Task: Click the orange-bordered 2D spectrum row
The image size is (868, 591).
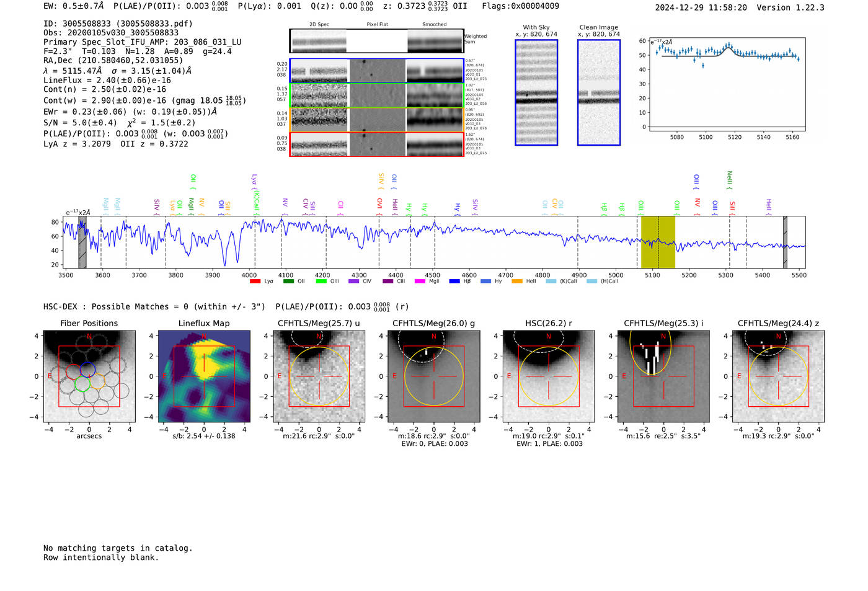Action: tap(377, 120)
